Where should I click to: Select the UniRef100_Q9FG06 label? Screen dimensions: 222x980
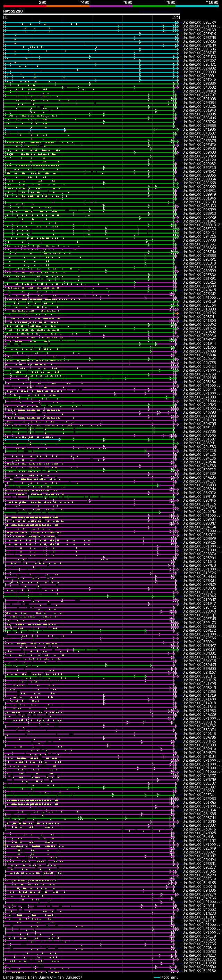199,49
